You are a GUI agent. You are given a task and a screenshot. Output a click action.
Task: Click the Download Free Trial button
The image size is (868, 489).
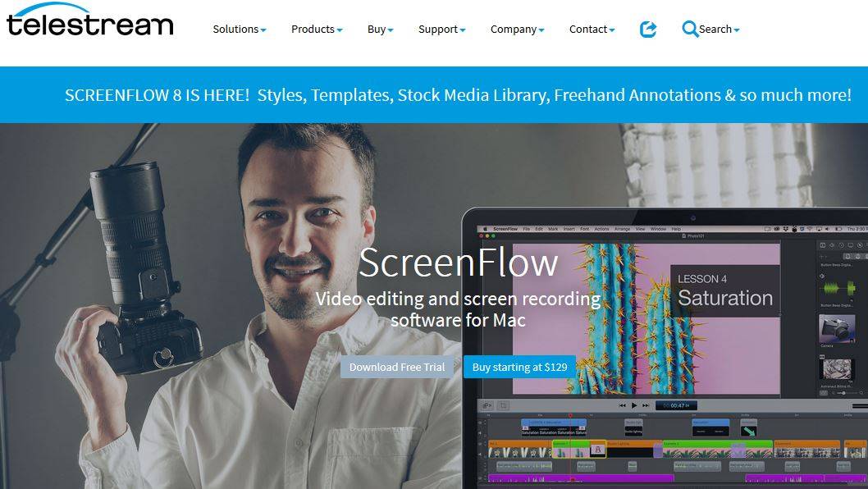397,368
